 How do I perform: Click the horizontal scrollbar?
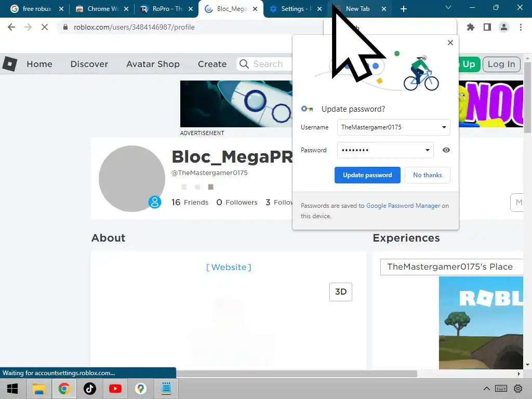(x=297, y=374)
